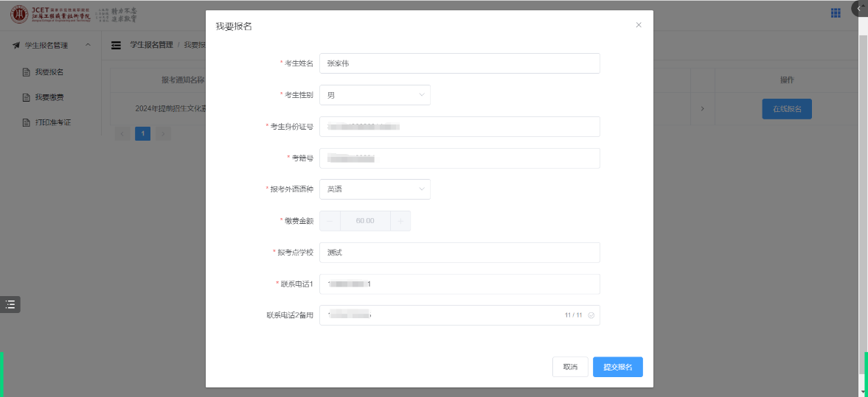868x397 pixels.
Task: Decrease 缴费金额 with minus button
Action: click(x=330, y=221)
